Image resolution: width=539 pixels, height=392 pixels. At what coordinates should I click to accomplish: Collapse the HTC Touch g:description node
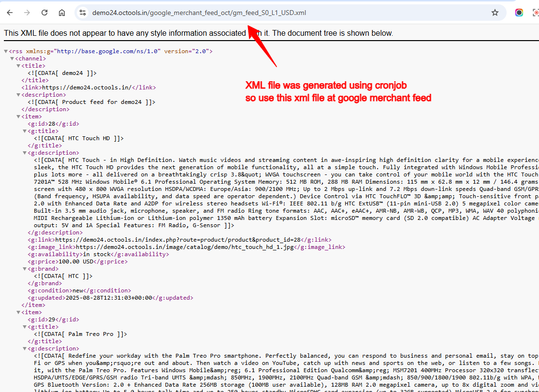click(x=25, y=153)
